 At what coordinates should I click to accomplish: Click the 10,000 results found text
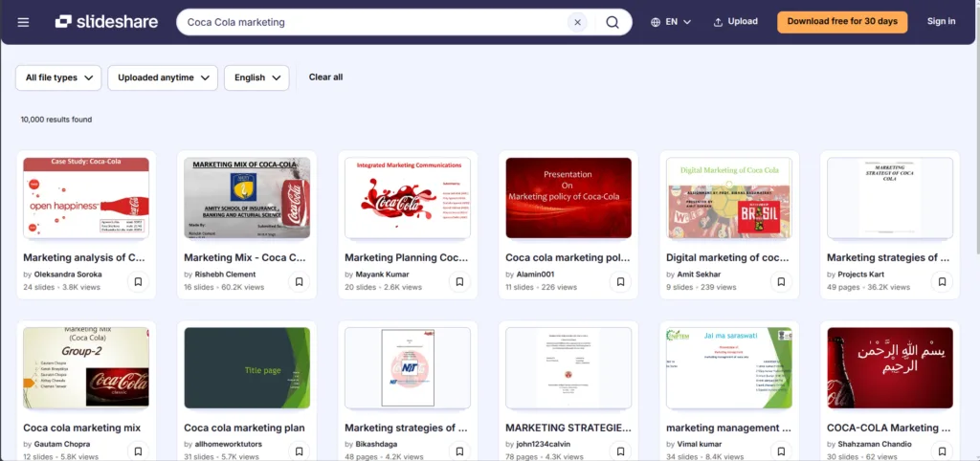[x=56, y=120]
